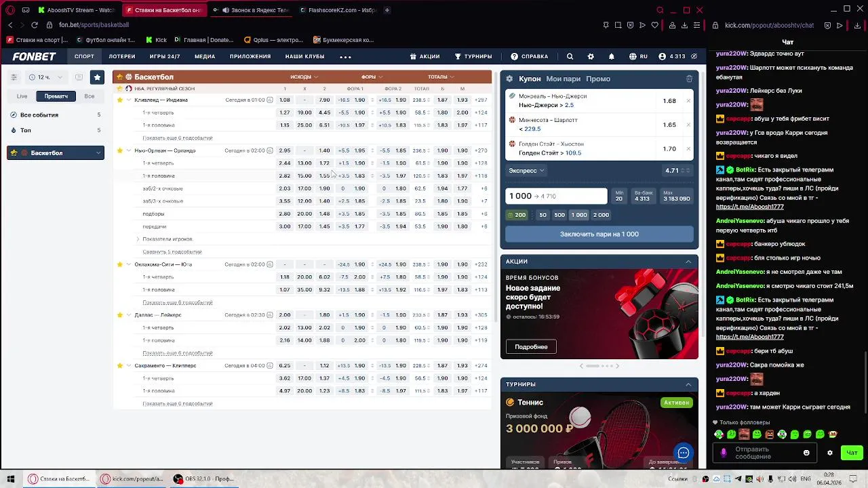Open Fonbet site settings gear in header
Viewport: 868px width, 488px height.
coord(591,57)
